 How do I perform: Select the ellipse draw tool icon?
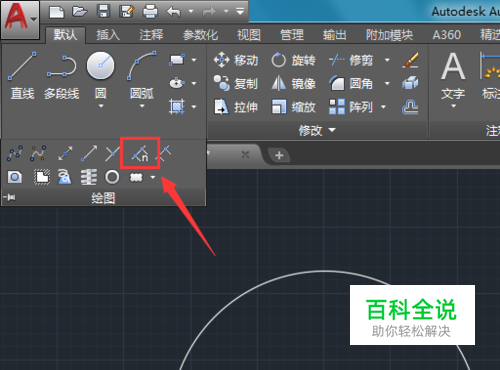[x=177, y=83]
